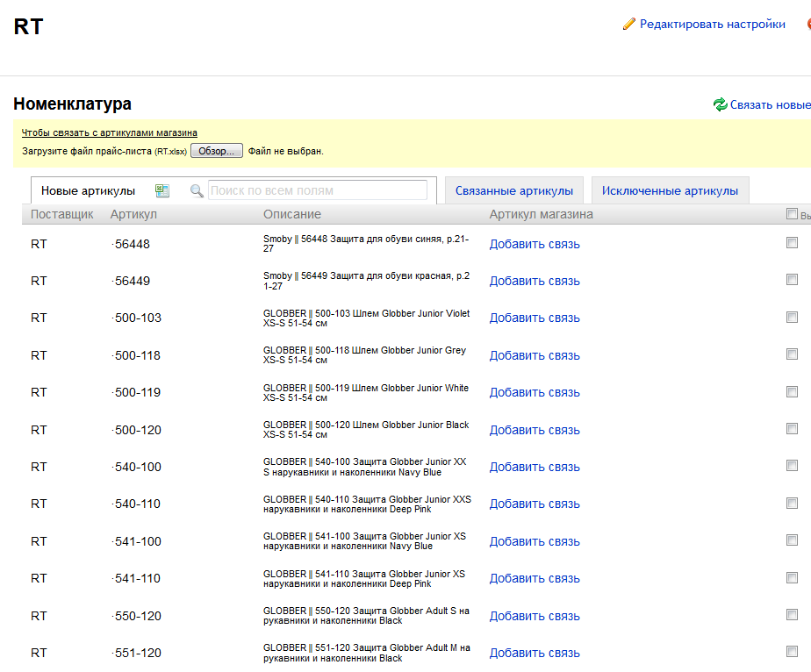This screenshot has height=672, width=811.
Task: Toggle the select-all header checkbox
Action: (792, 213)
